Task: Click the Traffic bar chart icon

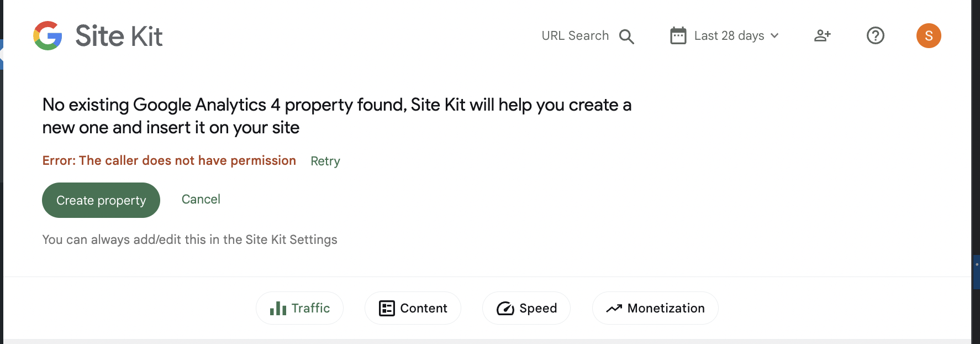Action: (278, 308)
